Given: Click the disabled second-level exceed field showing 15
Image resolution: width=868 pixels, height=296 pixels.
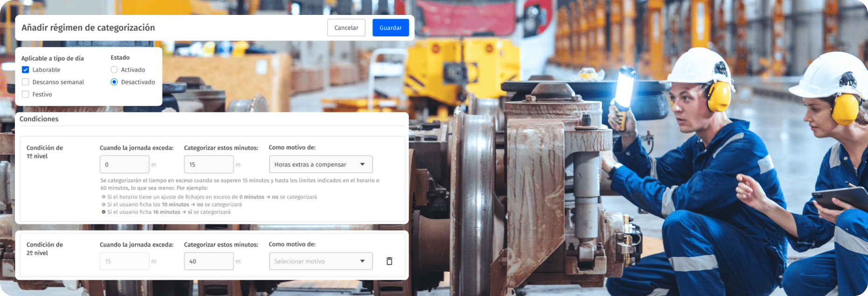Looking at the screenshot, I should 124,261.
